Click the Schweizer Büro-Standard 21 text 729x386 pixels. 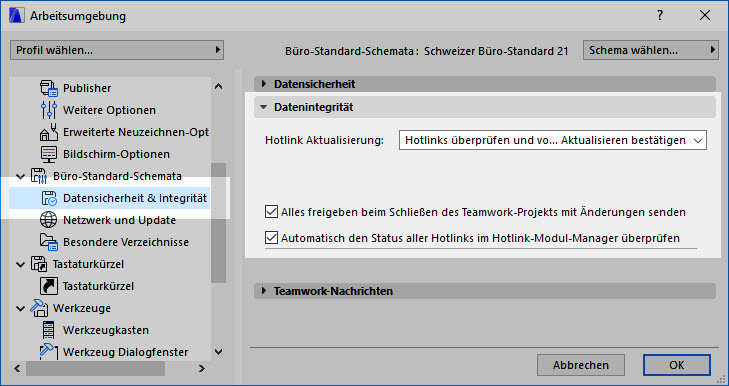coord(496,51)
